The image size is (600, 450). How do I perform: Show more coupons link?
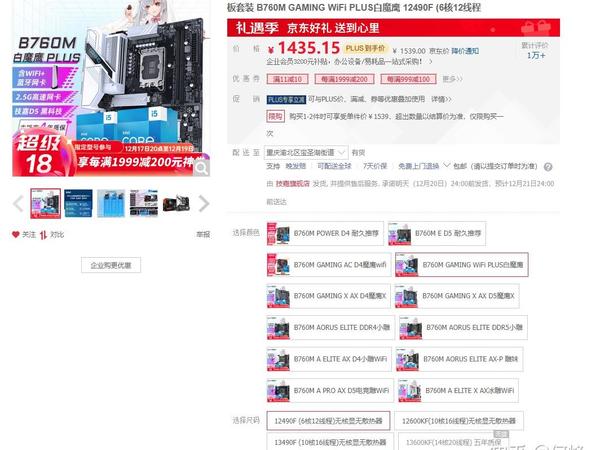click(452, 79)
